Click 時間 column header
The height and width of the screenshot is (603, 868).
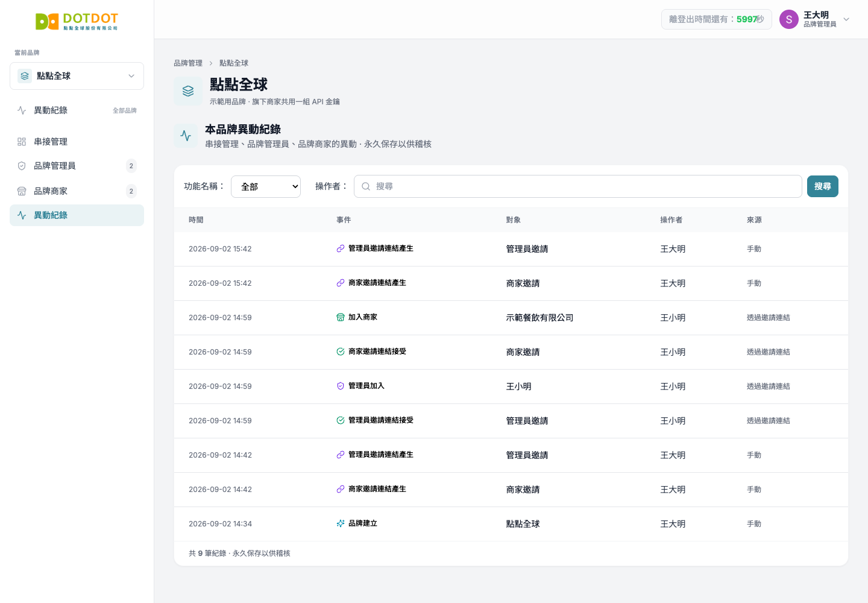click(196, 220)
